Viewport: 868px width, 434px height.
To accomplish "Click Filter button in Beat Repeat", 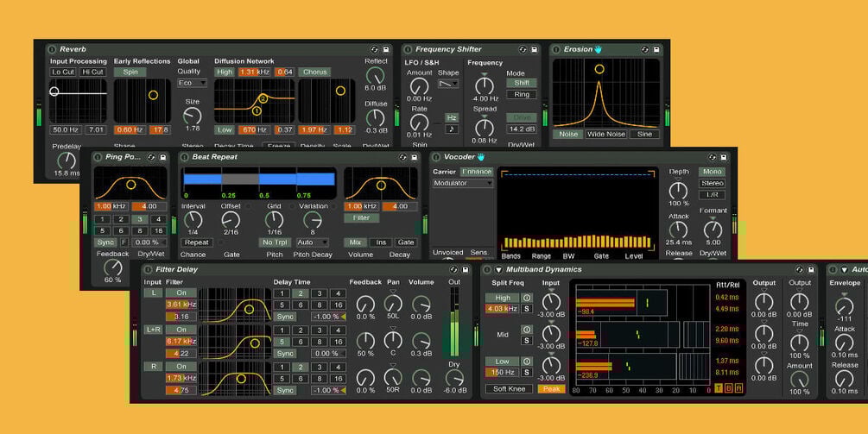I will tap(361, 217).
